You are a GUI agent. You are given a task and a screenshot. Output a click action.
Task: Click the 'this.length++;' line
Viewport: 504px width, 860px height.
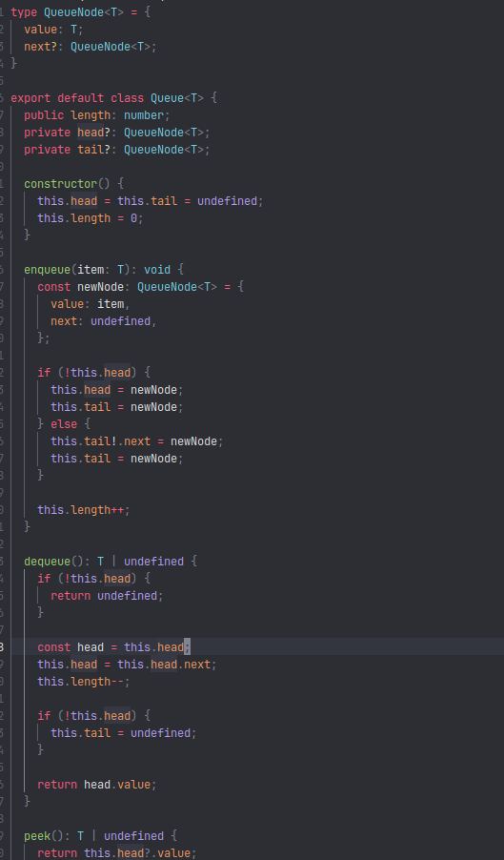(x=84, y=510)
